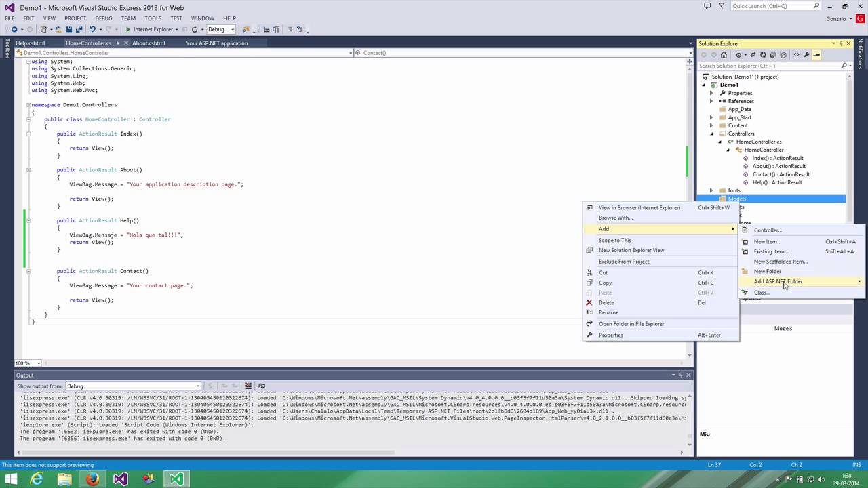Switch to the About.cshtml tab
This screenshot has height=488, width=868.
click(149, 43)
